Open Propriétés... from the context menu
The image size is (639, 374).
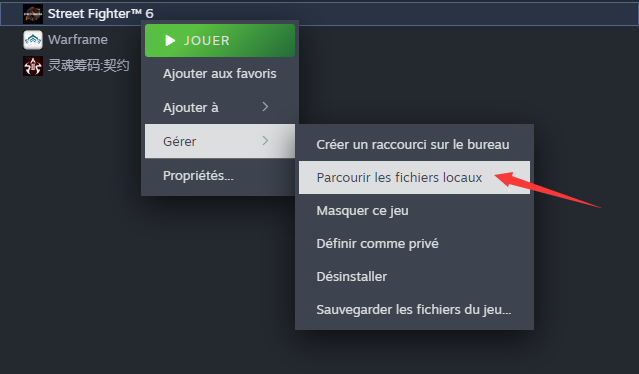tap(220, 175)
